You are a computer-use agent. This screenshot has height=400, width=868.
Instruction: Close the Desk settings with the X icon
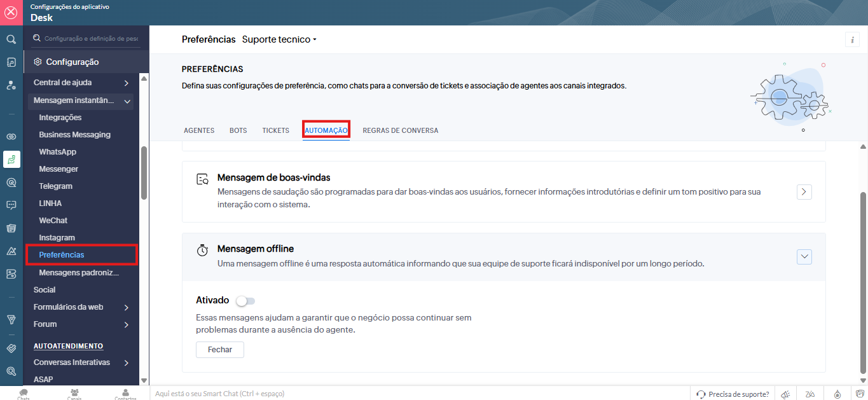[x=11, y=12]
